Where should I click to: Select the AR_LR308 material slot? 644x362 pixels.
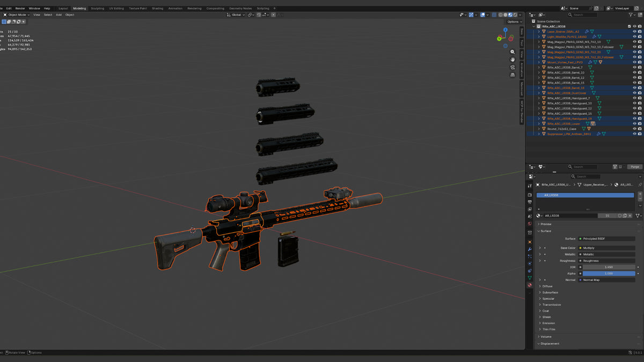[585, 195]
